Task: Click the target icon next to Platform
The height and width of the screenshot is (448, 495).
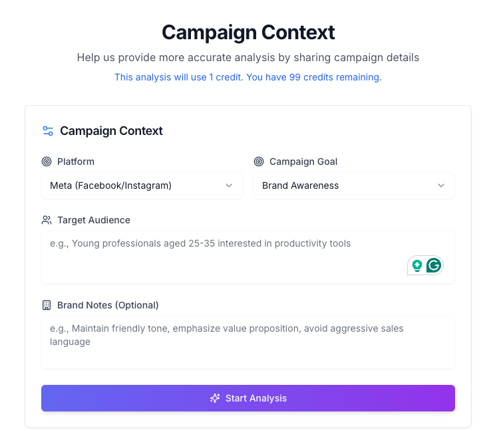Action: [47, 162]
